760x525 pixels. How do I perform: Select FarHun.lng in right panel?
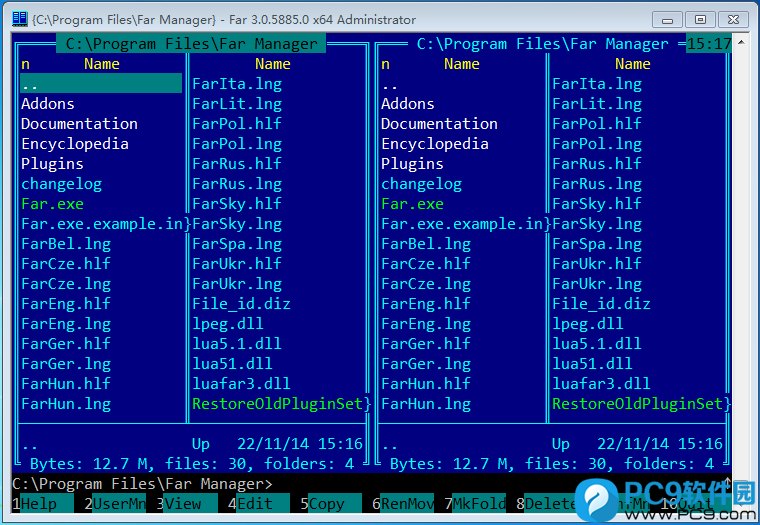click(x=426, y=404)
